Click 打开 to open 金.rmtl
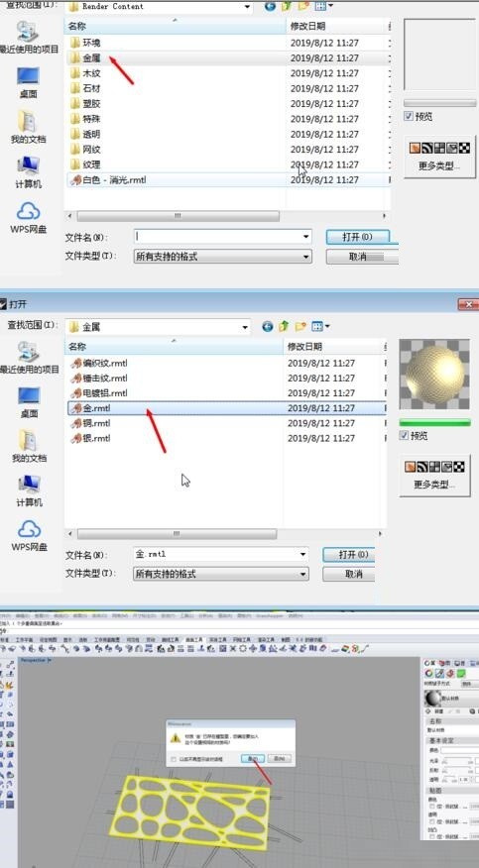The height and width of the screenshot is (868, 479). point(350,554)
